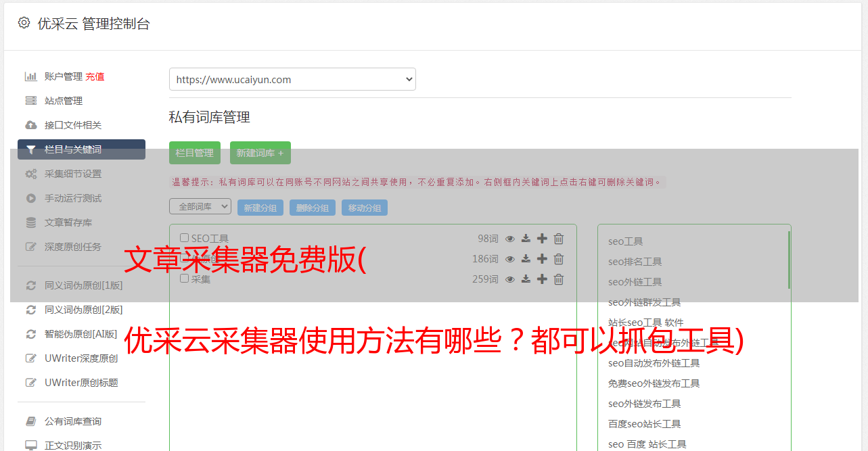Image resolution: width=868 pixels, height=451 pixels.
Task: Tick the SEO工具 library checkbox
Action: point(184,238)
